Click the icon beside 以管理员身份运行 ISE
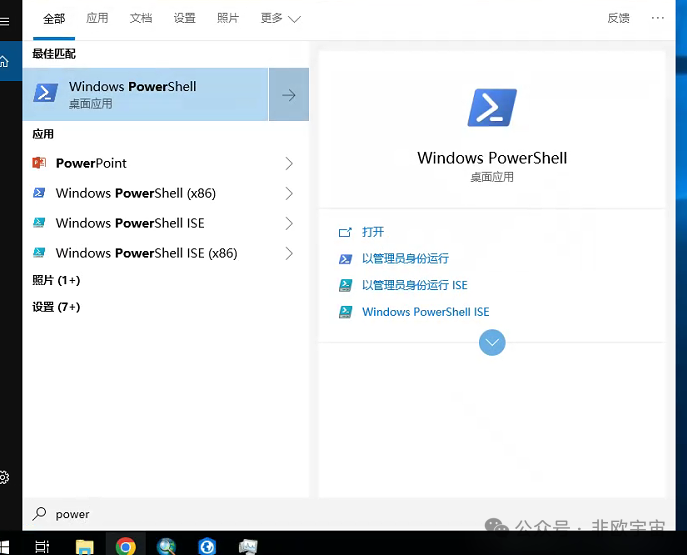 [x=345, y=286]
